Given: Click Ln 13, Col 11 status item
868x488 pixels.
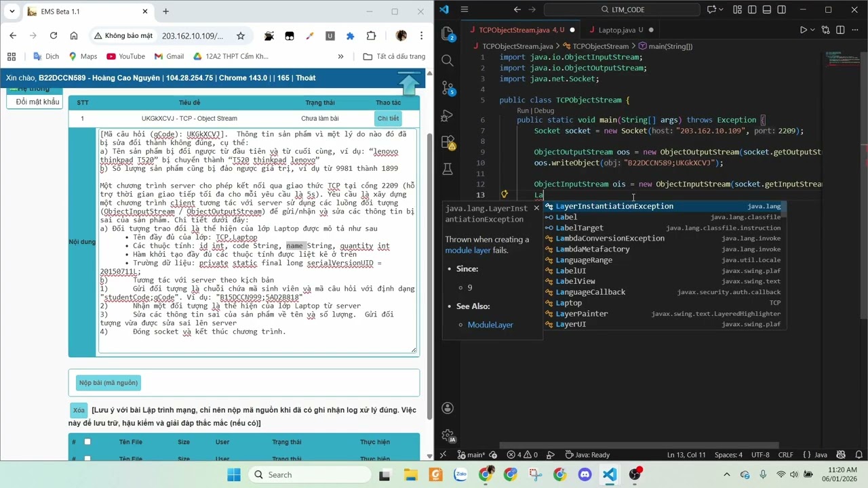Looking at the screenshot, I should pos(686,455).
